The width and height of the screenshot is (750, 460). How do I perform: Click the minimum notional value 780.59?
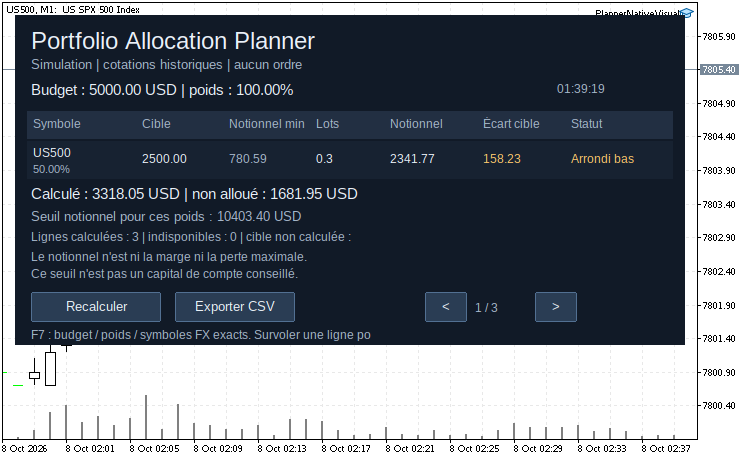[x=247, y=159]
